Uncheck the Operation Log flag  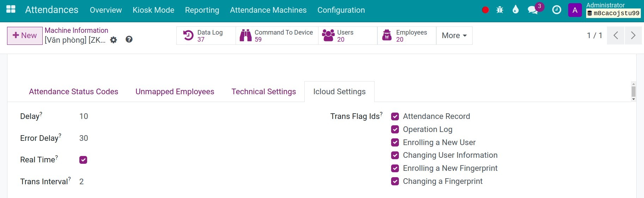point(395,130)
